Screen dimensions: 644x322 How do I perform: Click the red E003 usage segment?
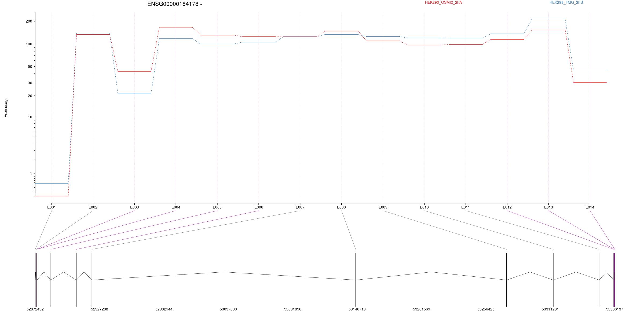click(x=134, y=72)
